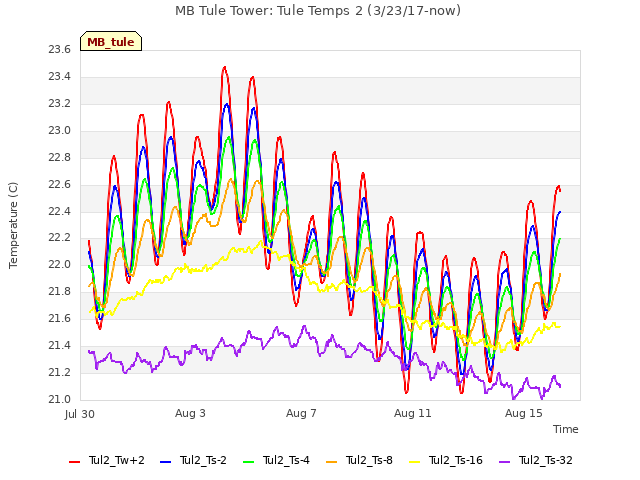Click the Aug 11 x-axis tick label
640x480 pixels.
413,413
